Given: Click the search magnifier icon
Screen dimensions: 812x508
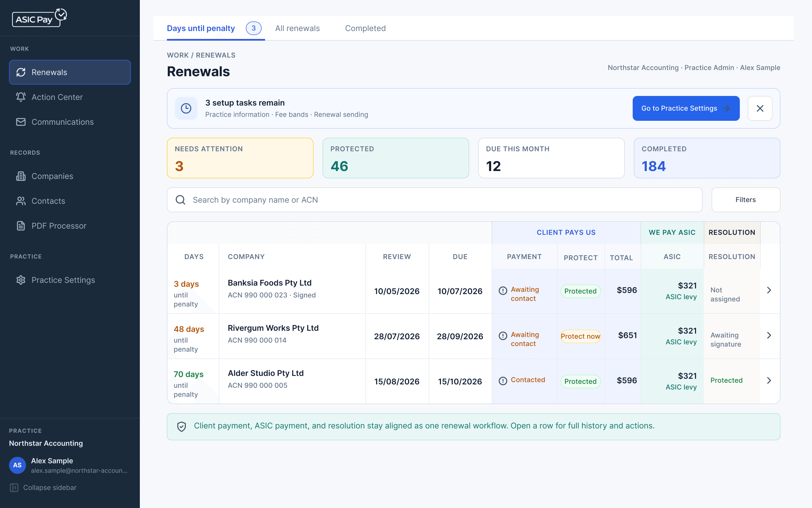Looking at the screenshot, I should pyautogui.click(x=180, y=200).
